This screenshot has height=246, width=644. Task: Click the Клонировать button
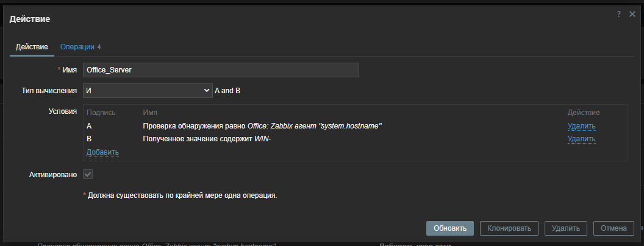[x=509, y=228]
